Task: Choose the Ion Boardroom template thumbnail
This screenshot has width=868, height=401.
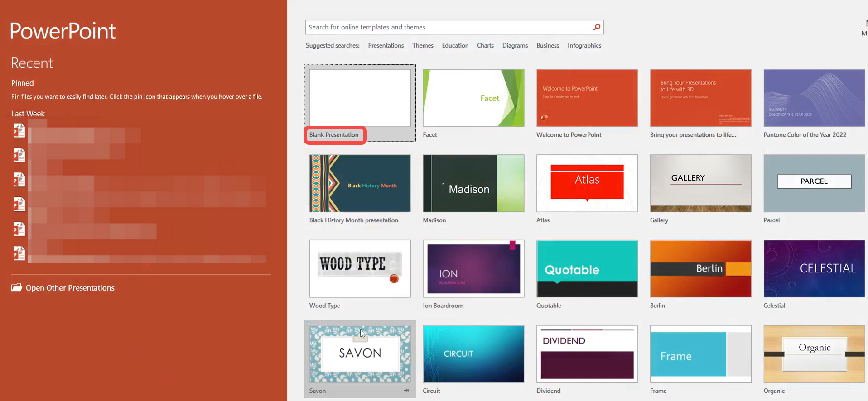Action: (473, 268)
